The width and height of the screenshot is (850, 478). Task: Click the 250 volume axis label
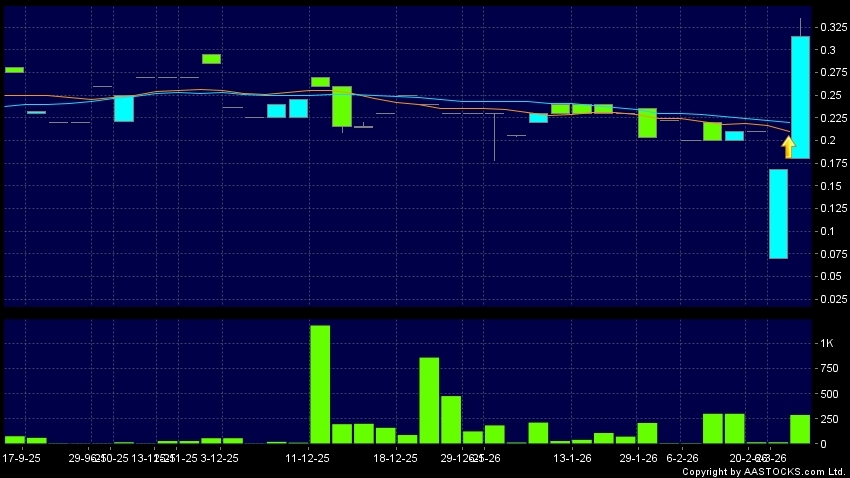[828, 418]
